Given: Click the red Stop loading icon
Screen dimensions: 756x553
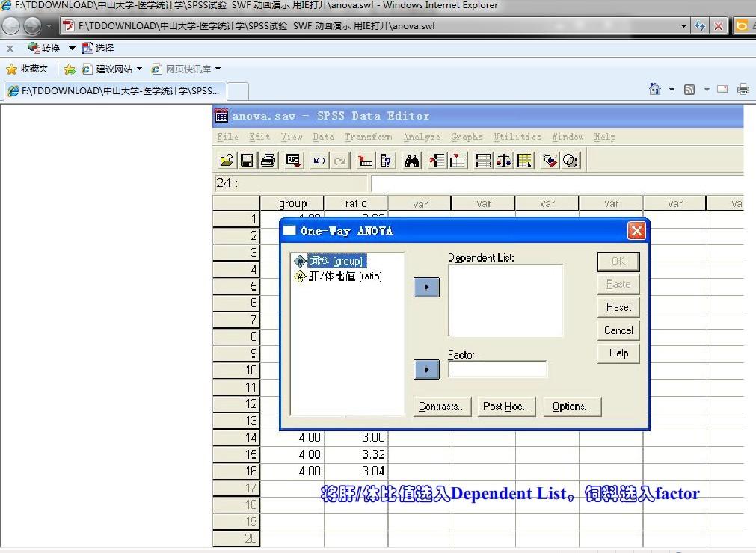Looking at the screenshot, I should (x=719, y=26).
